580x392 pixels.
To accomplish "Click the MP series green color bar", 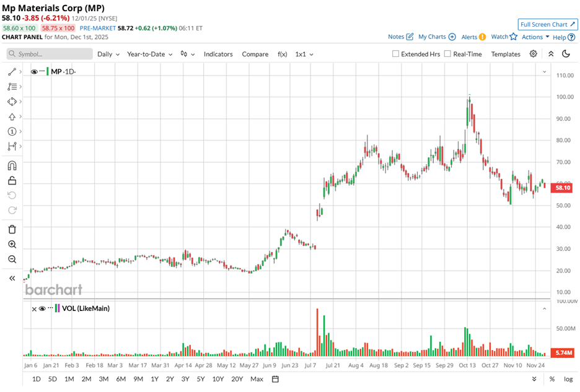I will pyautogui.click(x=47, y=71).
